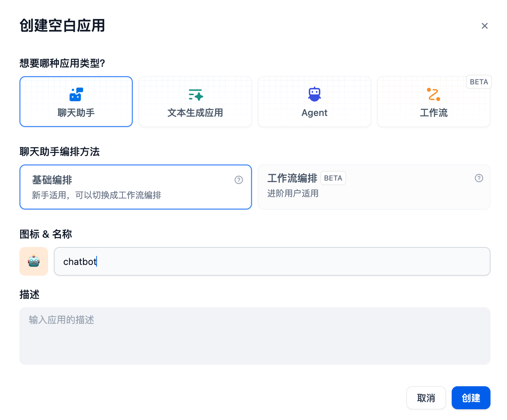Open help for 基础编排 option
507x420 pixels.
[239, 180]
